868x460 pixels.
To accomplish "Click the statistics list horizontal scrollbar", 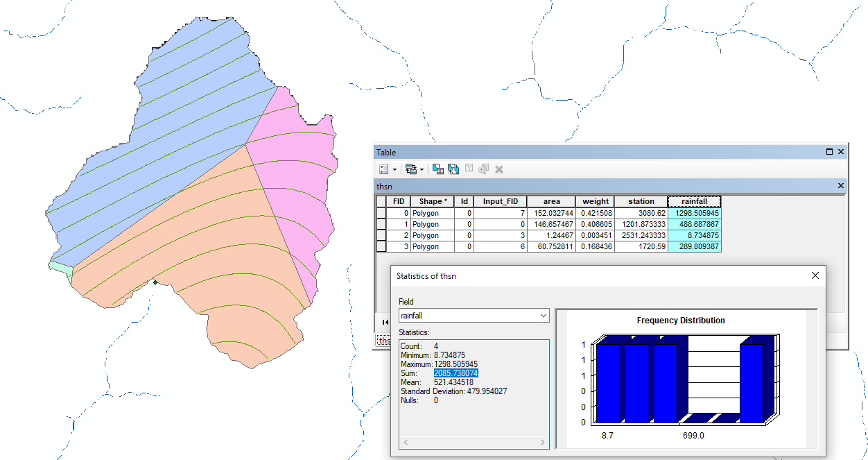I will (x=474, y=442).
